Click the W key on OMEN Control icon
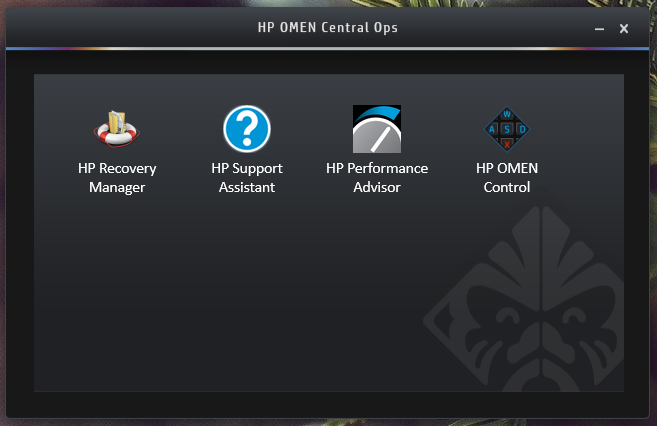Screen dimensions: 657x426 [506, 115]
